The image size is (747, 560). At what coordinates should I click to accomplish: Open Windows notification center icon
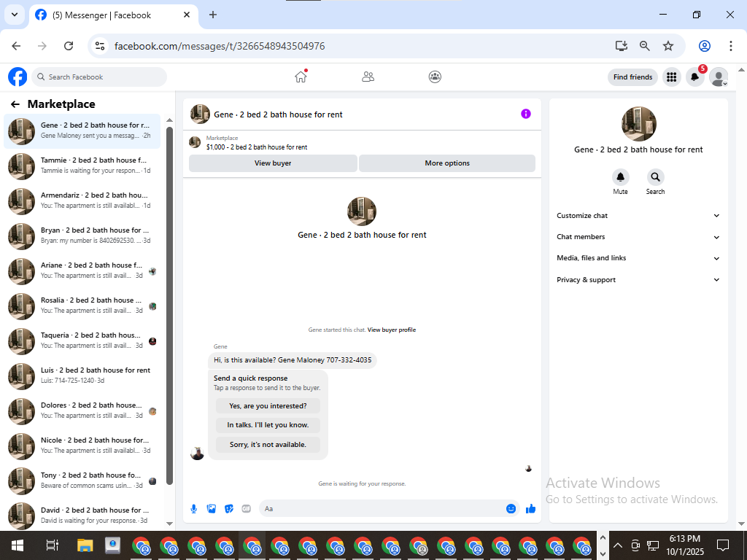pyautogui.click(x=723, y=545)
